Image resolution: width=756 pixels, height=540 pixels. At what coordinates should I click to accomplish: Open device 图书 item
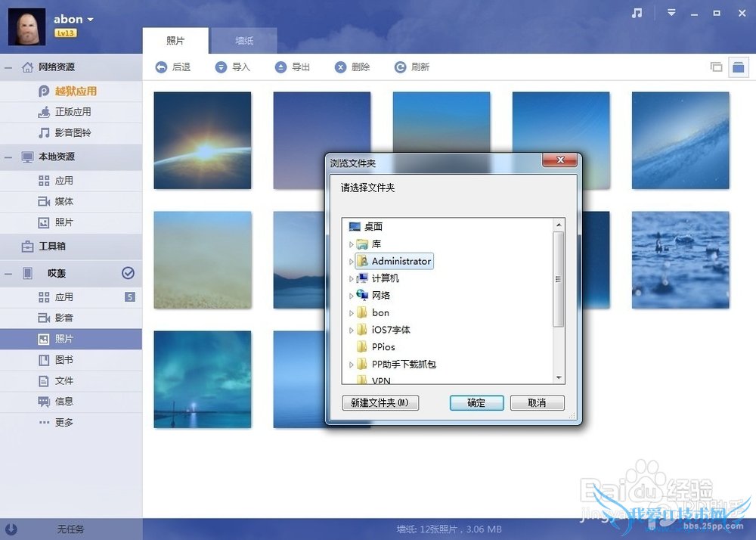tap(71, 360)
